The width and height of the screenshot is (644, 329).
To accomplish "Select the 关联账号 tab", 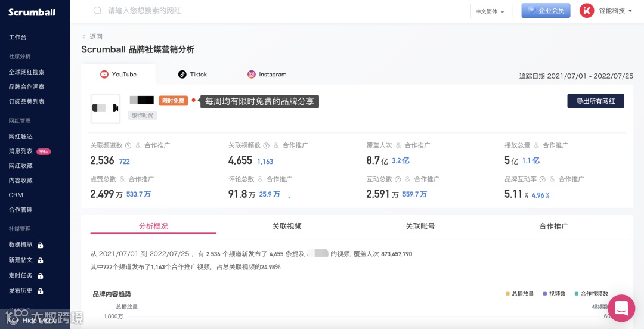I will (x=420, y=226).
